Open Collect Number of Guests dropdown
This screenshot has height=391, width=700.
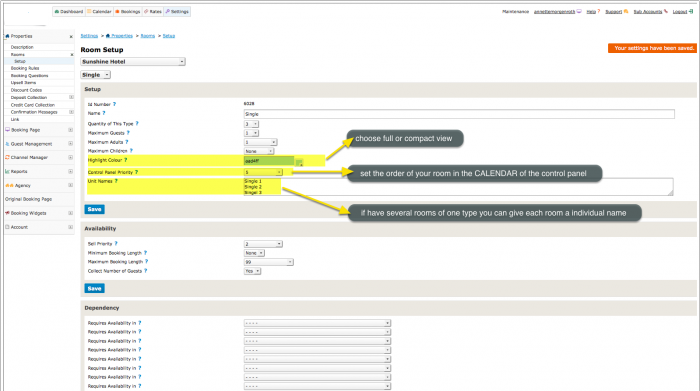252,271
